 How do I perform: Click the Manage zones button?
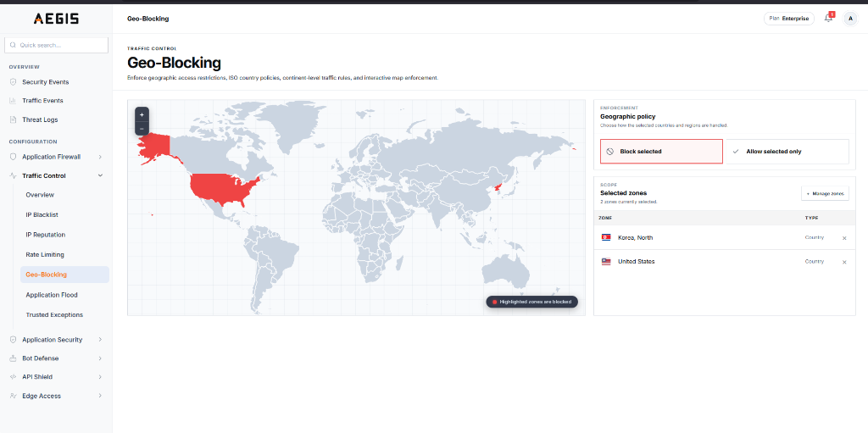tap(825, 193)
